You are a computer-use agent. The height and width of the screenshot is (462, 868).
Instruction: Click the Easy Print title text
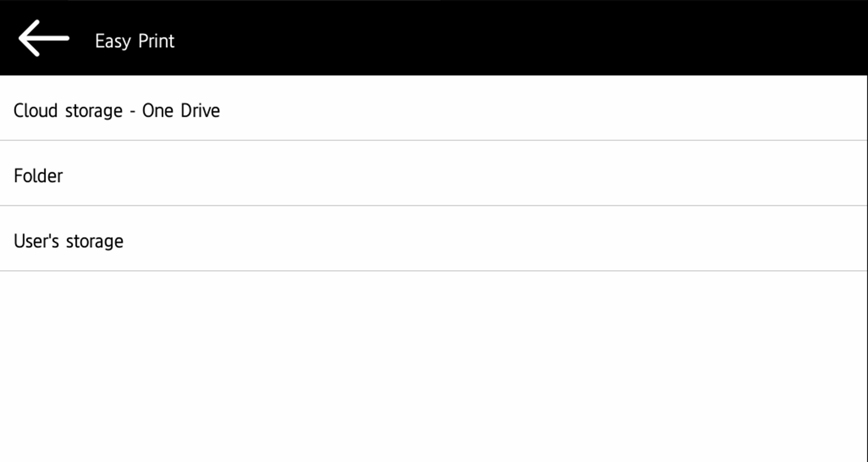pos(134,41)
